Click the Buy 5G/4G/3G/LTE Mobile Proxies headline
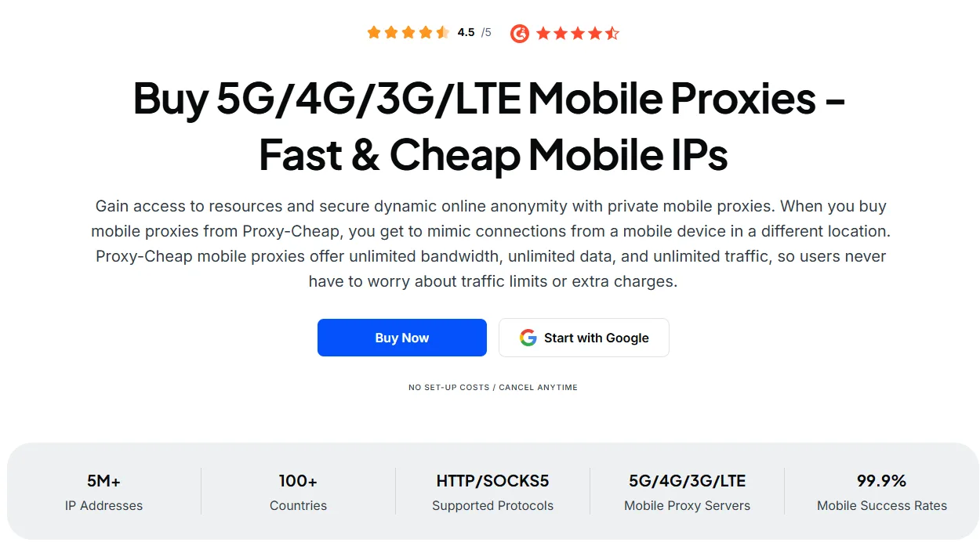980x546 pixels. [x=490, y=127]
